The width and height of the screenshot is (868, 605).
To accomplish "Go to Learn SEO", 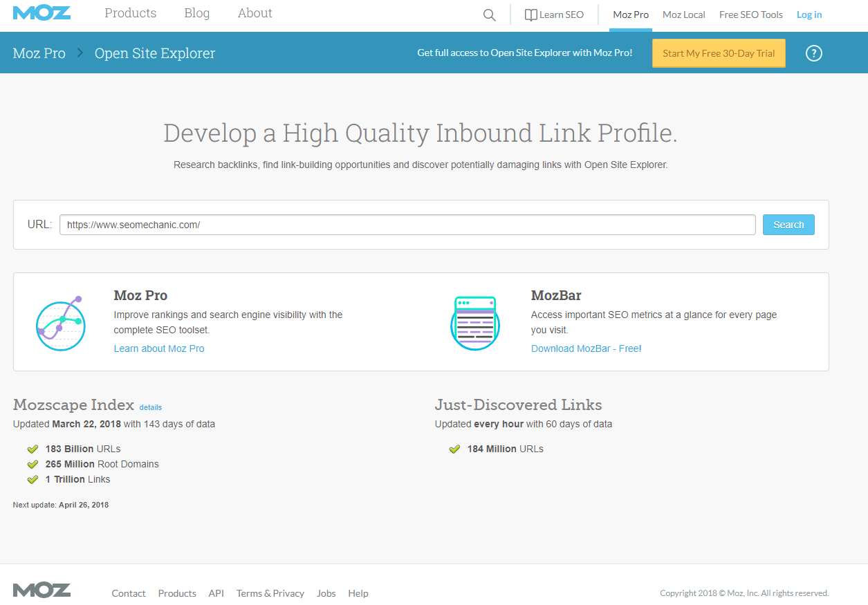I will tap(554, 15).
